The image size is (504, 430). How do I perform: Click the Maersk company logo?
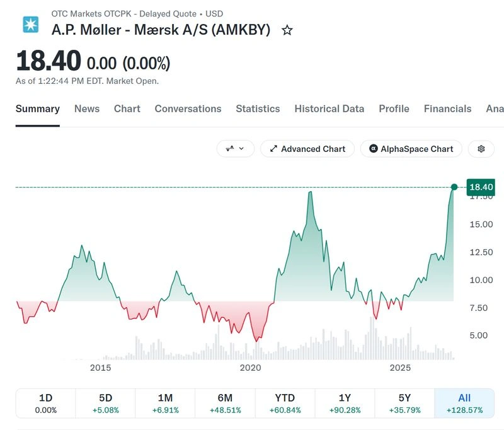[x=31, y=25]
